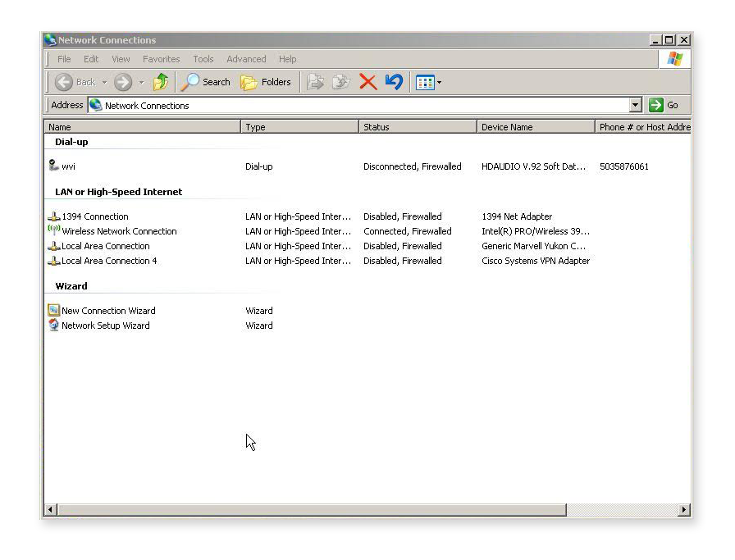Open the Advanced menu
Viewport: 735px width, 560px height.
click(246, 59)
